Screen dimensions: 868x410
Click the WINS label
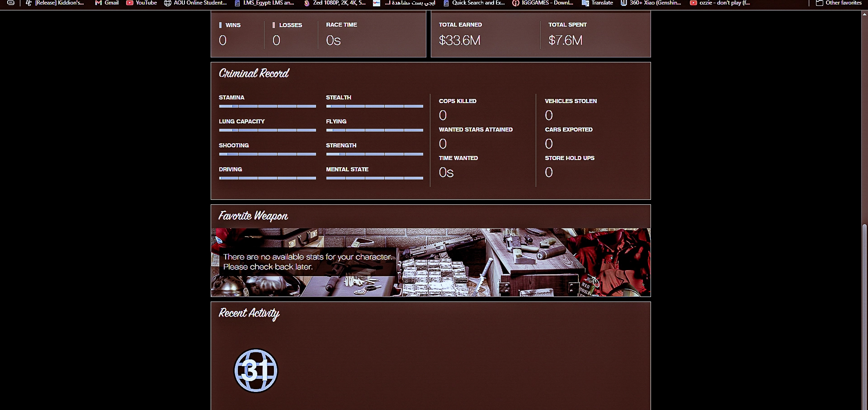(x=233, y=25)
